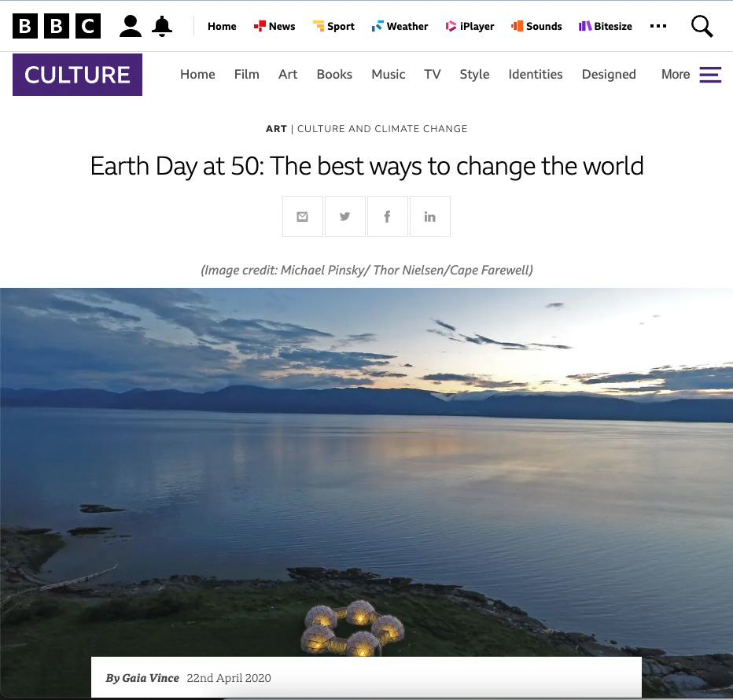Go to BBC News

pos(274,26)
